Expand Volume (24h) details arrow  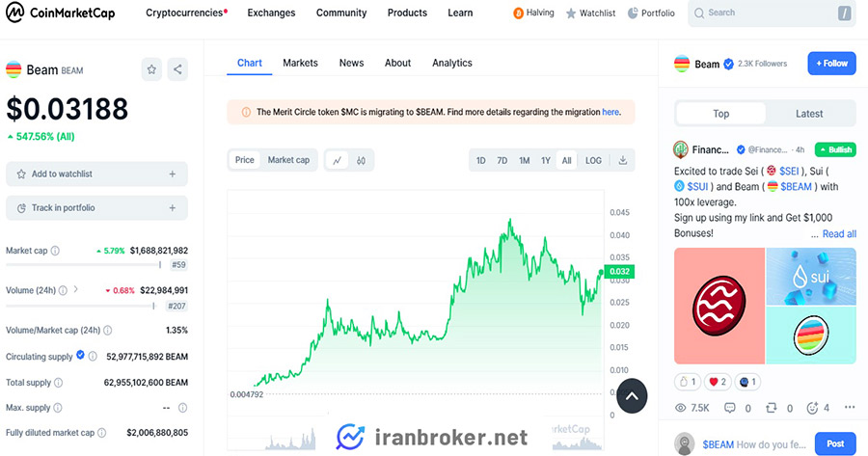pos(76,289)
